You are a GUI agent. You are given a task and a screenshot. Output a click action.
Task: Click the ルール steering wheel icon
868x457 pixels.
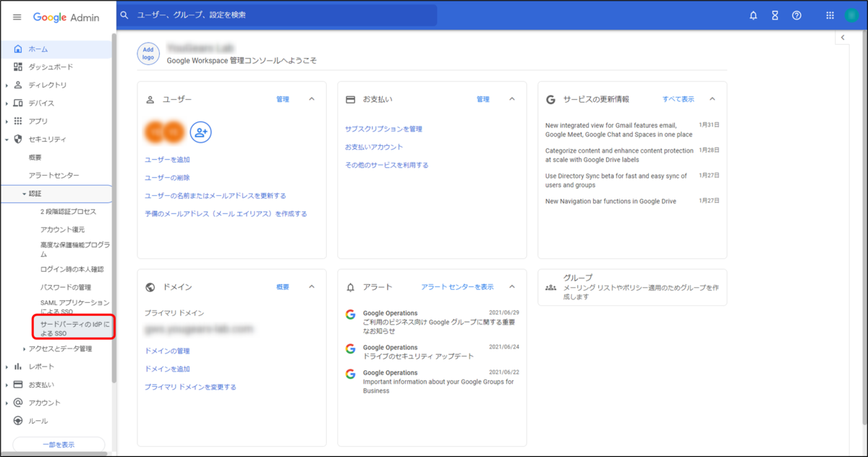pyautogui.click(x=18, y=421)
